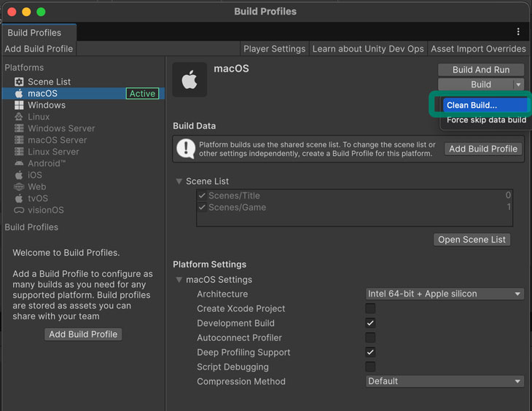Select Scene List in Platforms
532x411 pixels.
84,82
